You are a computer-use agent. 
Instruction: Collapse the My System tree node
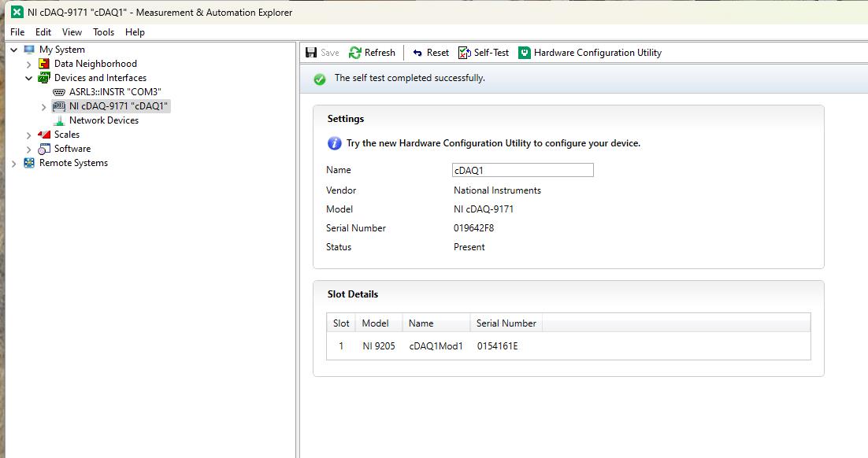14,50
